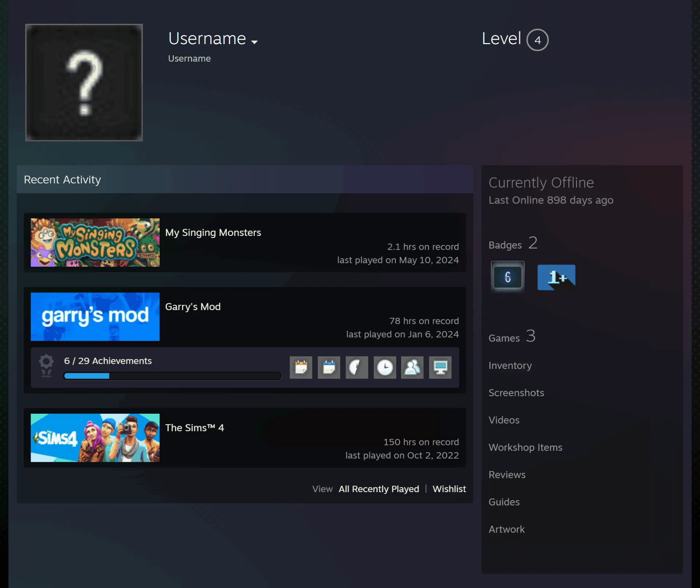Open All Recently Played link
Screen dimensions: 700x588
tap(379, 489)
